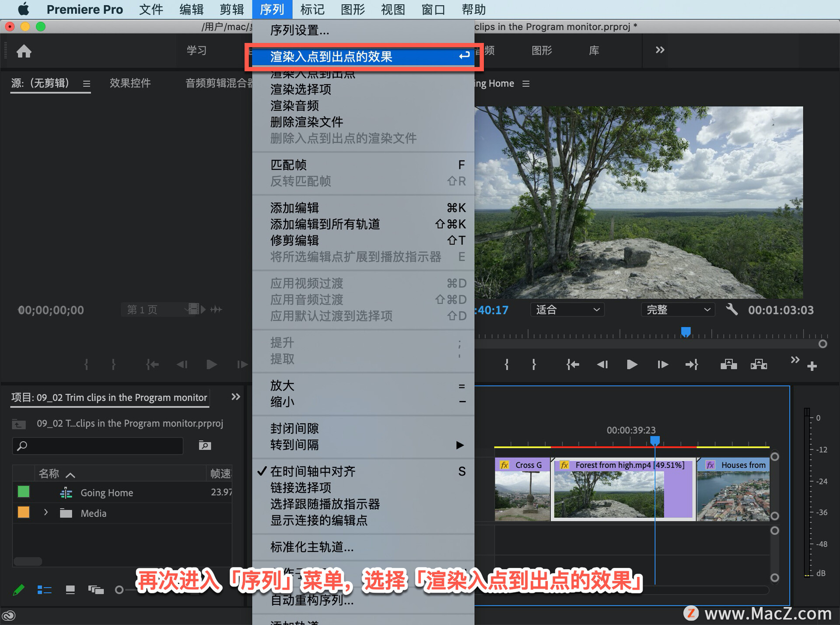Image resolution: width=840 pixels, height=625 pixels.
Task: Switch Project panel to list view
Action: pyautogui.click(x=44, y=590)
